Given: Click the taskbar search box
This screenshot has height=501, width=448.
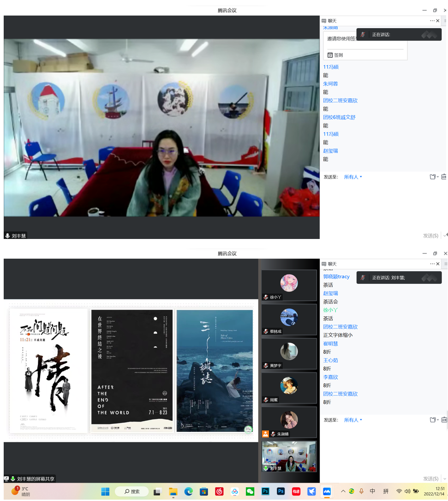Looking at the screenshot, I should coord(132,492).
